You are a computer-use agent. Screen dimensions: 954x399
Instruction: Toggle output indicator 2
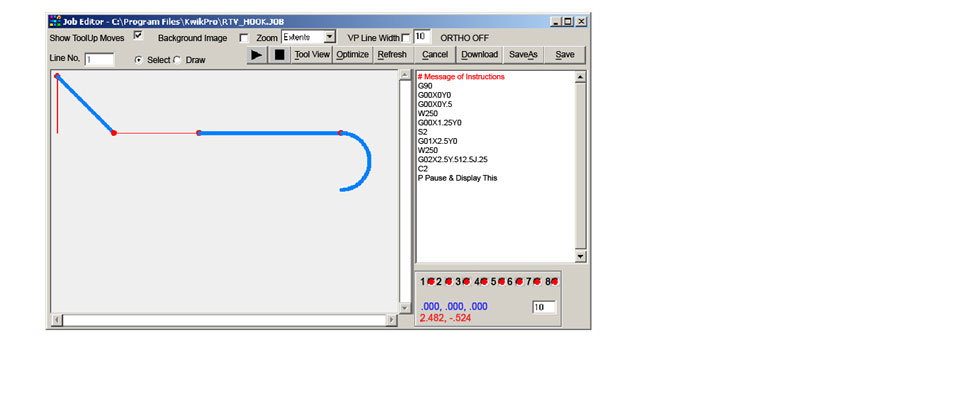(448, 282)
